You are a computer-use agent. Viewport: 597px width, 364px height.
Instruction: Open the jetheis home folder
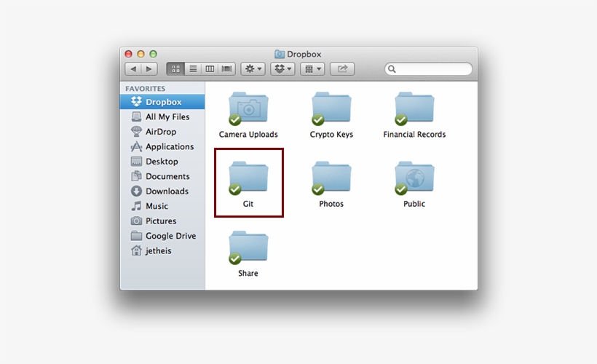[162, 250]
